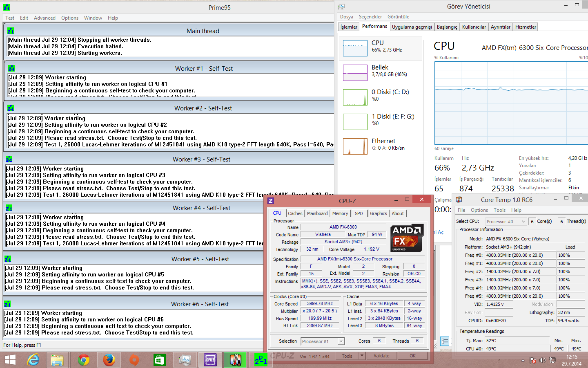This screenshot has height=368, width=588.
Task: Click the Prime95 application title bar icon
Action: 7,7
